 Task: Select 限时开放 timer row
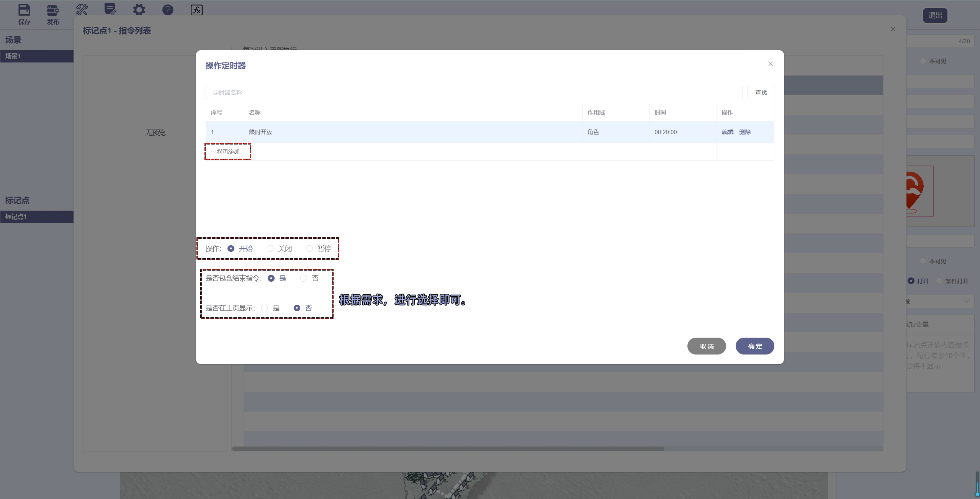point(413,132)
